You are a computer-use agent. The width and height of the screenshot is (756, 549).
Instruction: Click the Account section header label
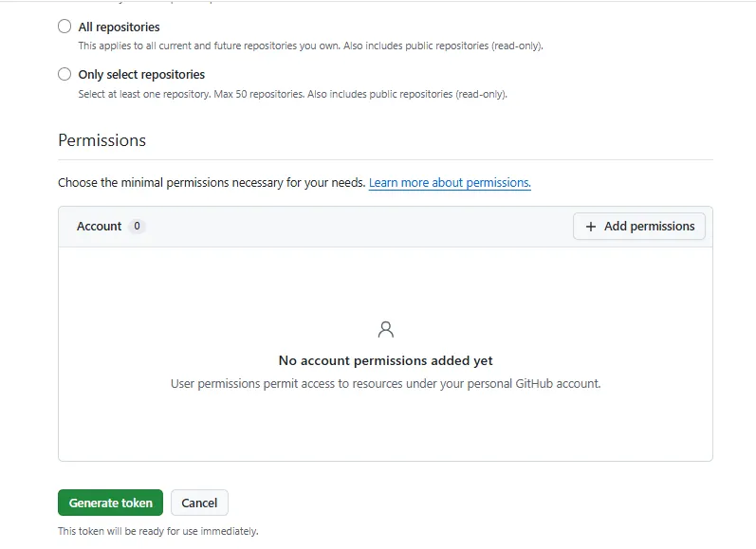(x=99, y=226)
